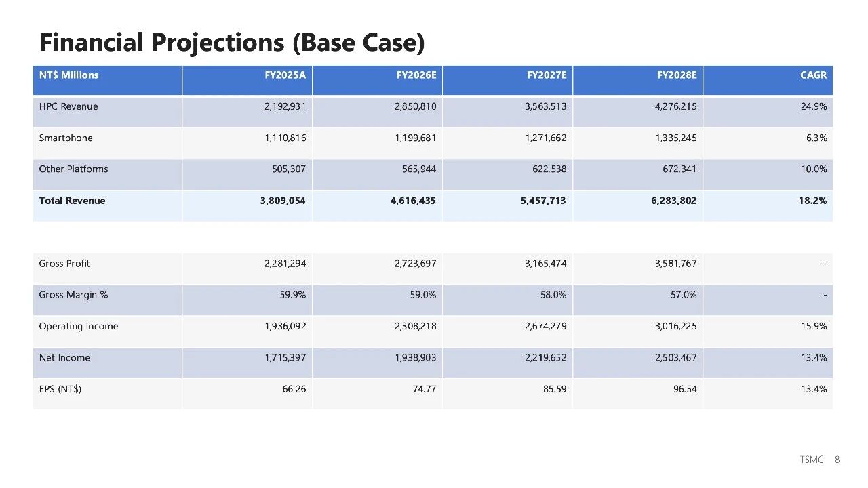Select the Operating Income row label
868x488 pixels.
tap(79, 326)
